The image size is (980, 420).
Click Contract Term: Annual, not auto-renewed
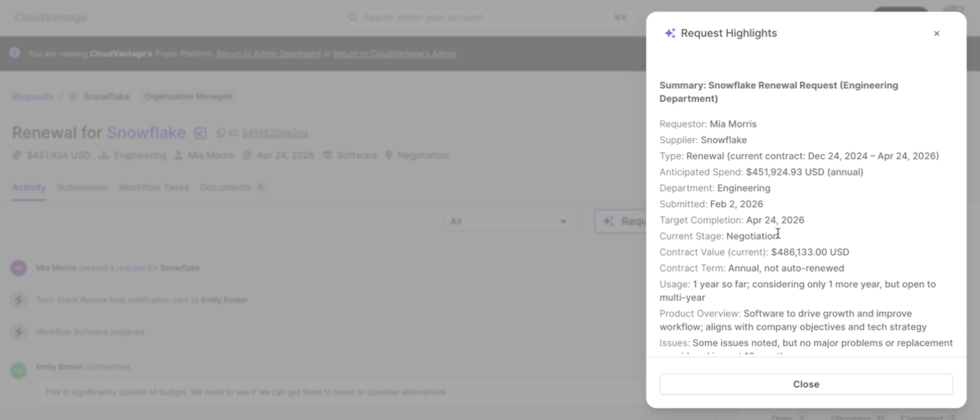tap(752, 268)
